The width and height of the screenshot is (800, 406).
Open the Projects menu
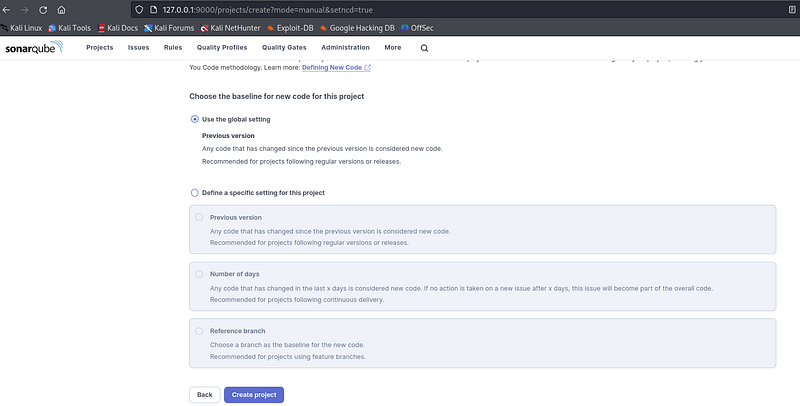coord(99,47)
